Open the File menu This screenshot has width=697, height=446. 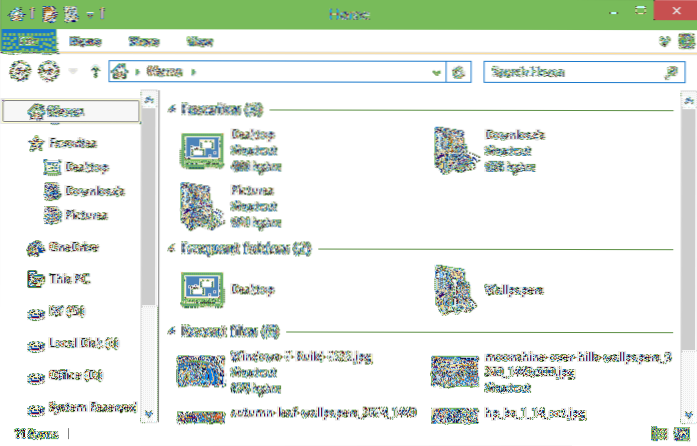[x=30, y=42]
